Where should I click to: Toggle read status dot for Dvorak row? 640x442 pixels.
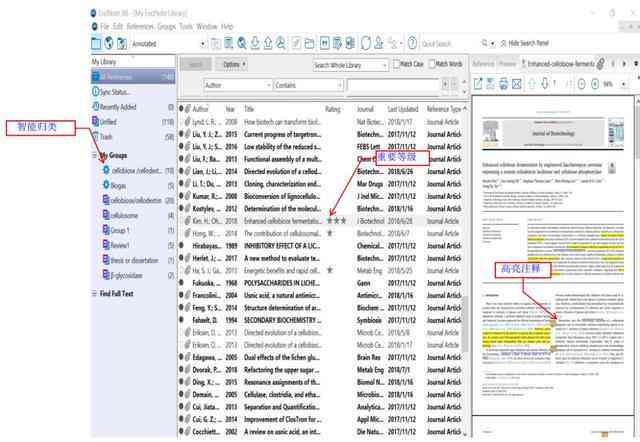point(181,370)
